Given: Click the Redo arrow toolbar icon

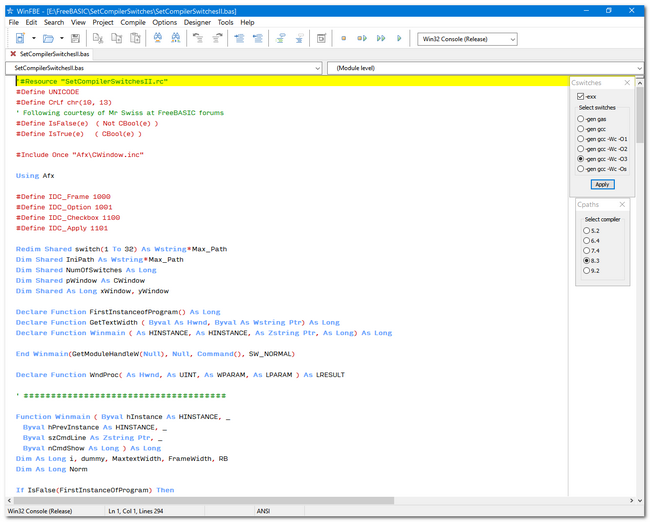Looking at the screenshot, I should [x=217, y=39].
